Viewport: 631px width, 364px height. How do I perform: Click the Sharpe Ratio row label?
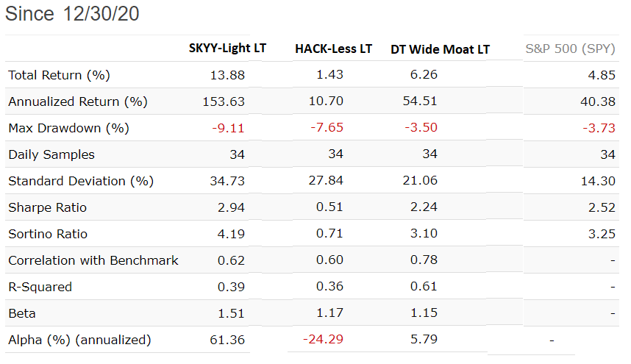tap(47, 207)
